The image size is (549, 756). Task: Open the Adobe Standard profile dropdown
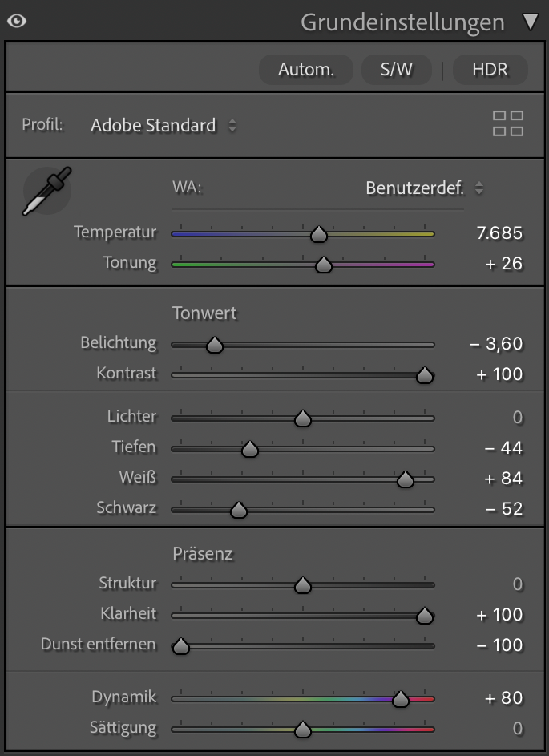click(x=163, y=125)
